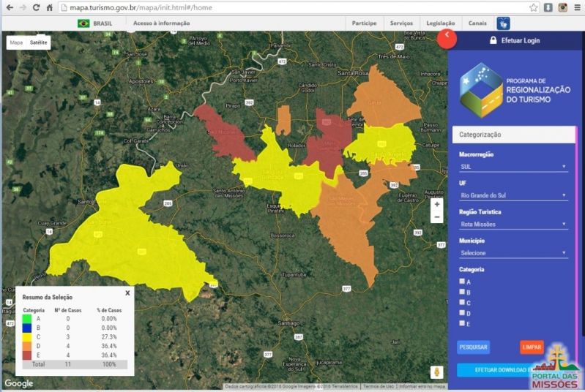Click the LIMPAR button
This screenshot has width=585, height=392.
click(x=532, y=347)
